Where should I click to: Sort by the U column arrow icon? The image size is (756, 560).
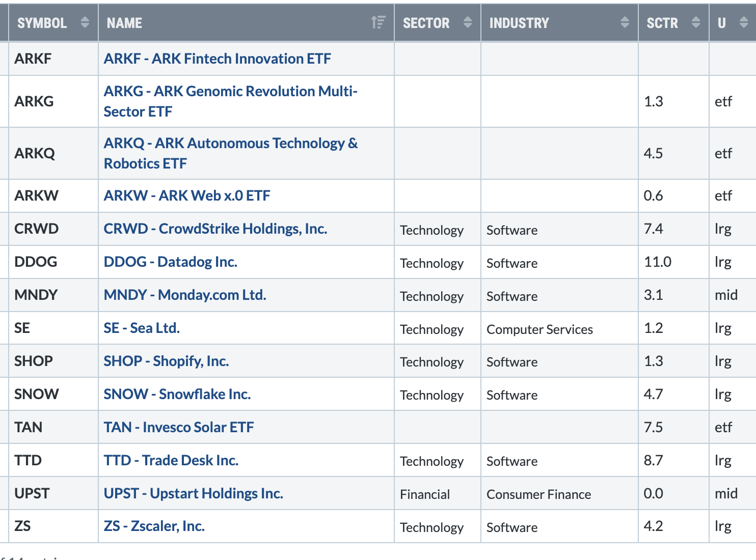tap(744, 22)
